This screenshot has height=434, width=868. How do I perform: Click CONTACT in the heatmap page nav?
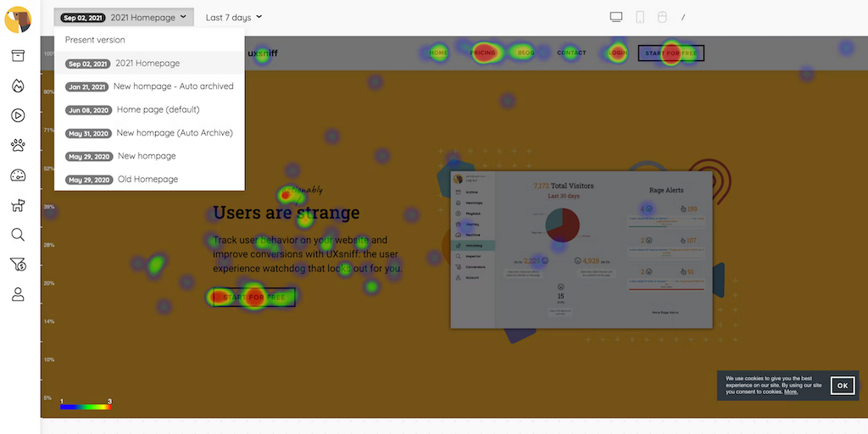tap(571, 53)
